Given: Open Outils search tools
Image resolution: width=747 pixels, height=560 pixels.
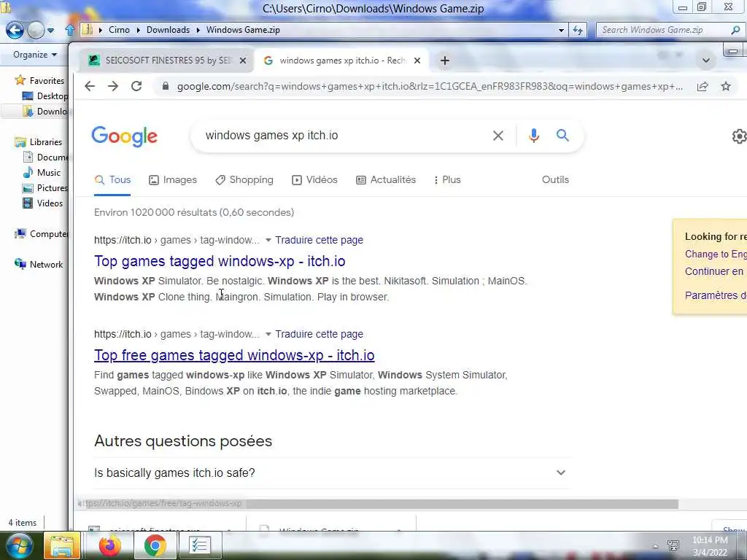Looking at the screenshot, I should click(x=555, y=180).
